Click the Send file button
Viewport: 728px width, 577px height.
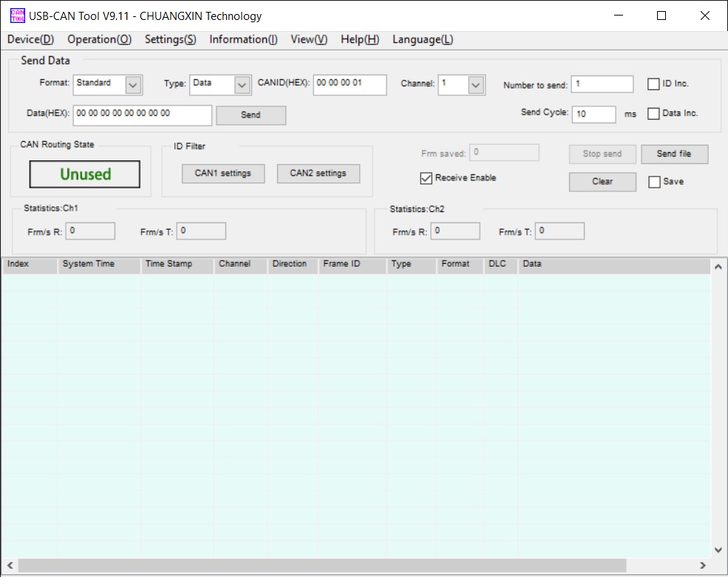tap(674, 154)
